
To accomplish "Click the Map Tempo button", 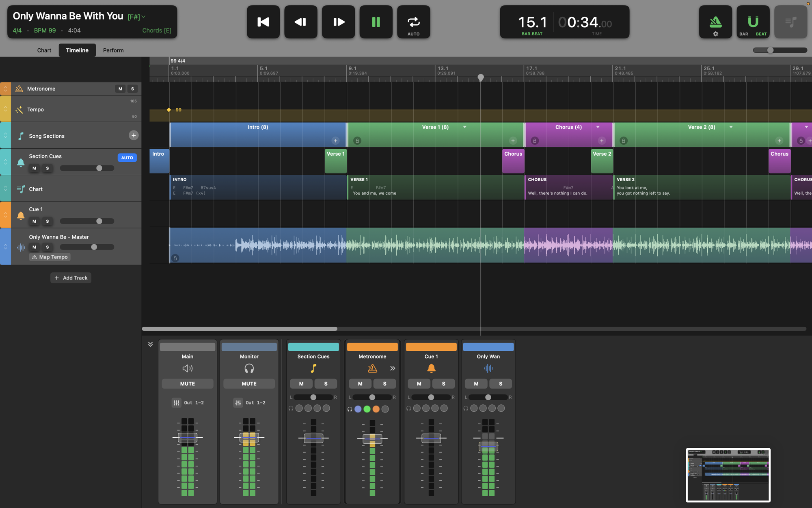I will pyautogui.click(x=50, y=257).
